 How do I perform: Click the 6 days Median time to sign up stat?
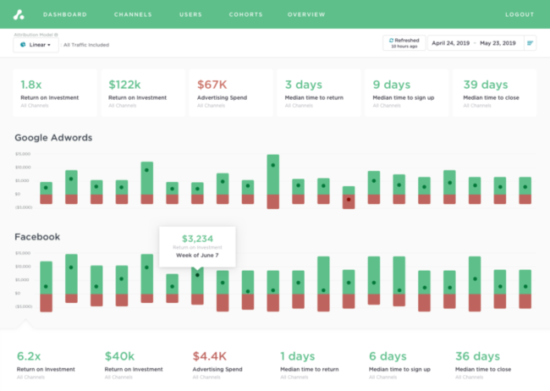pos(400,365)
